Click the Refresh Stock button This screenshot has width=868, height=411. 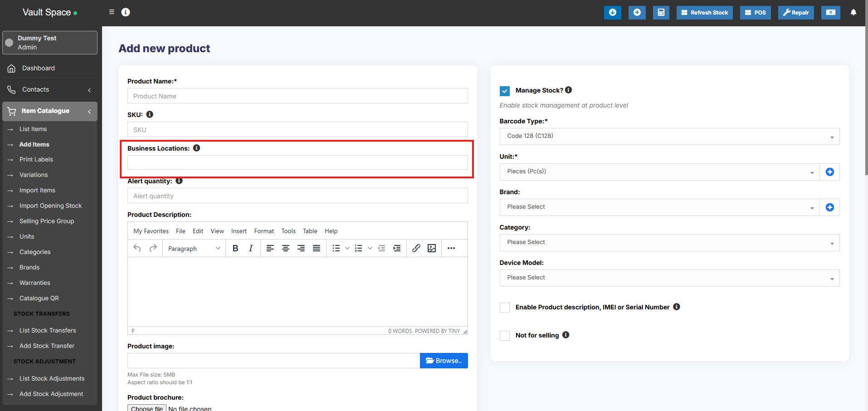[x=704, y=13]
